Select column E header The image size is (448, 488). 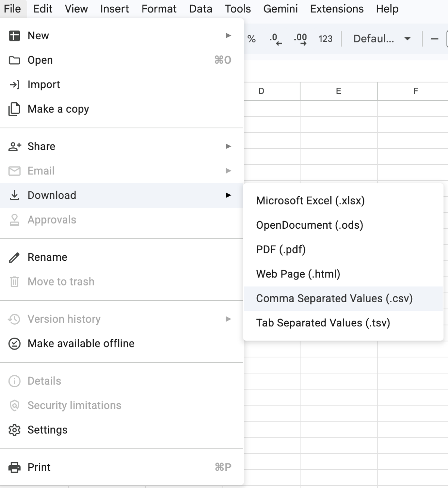pyautogui.click(x=338, y=91)
